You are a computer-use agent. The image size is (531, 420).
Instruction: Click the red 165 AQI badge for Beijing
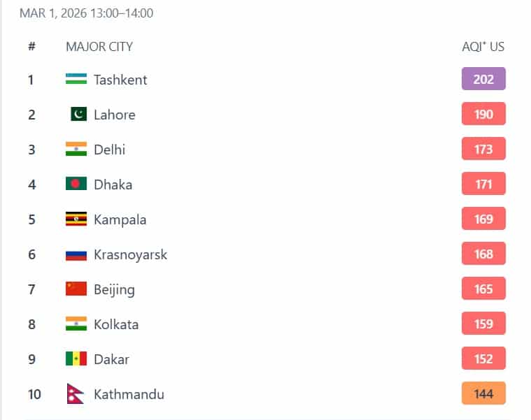[483, 289]
